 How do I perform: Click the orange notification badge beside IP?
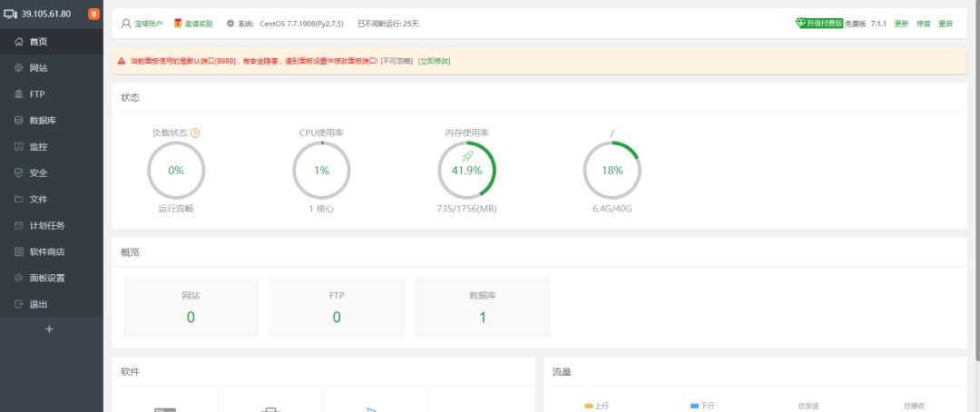pos(93,15)
